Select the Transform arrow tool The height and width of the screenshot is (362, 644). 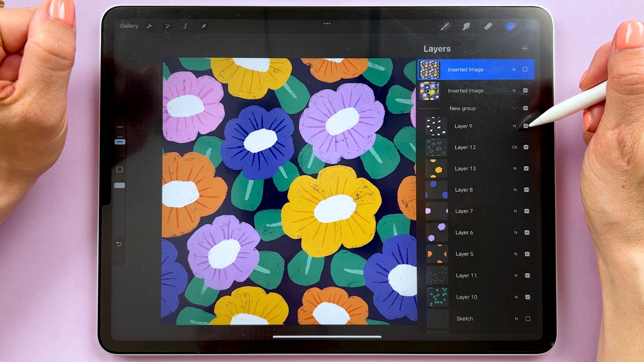point(203,26)
